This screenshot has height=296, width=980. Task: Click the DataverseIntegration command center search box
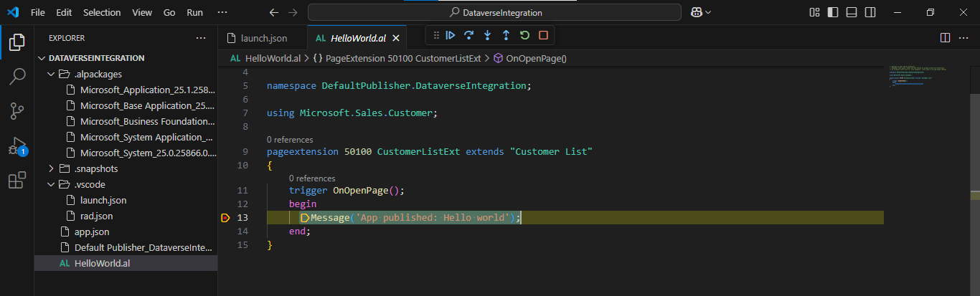(494, 12)
